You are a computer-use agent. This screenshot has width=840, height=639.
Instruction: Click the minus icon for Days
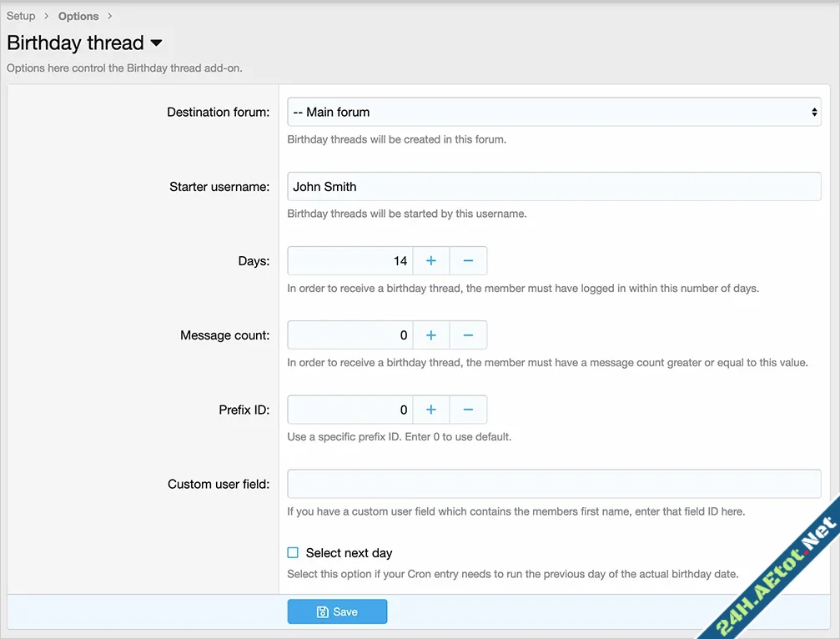(468, 261)
